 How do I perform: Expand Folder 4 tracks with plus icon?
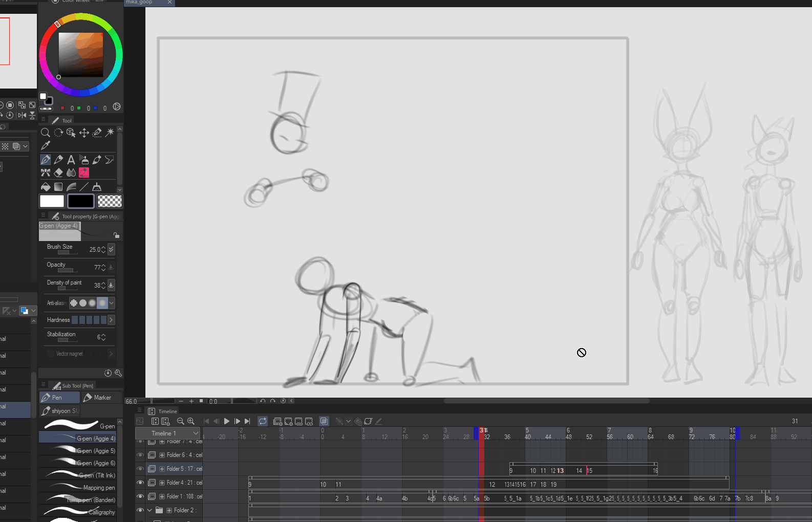pyautogui.click(x=162, y=483)
